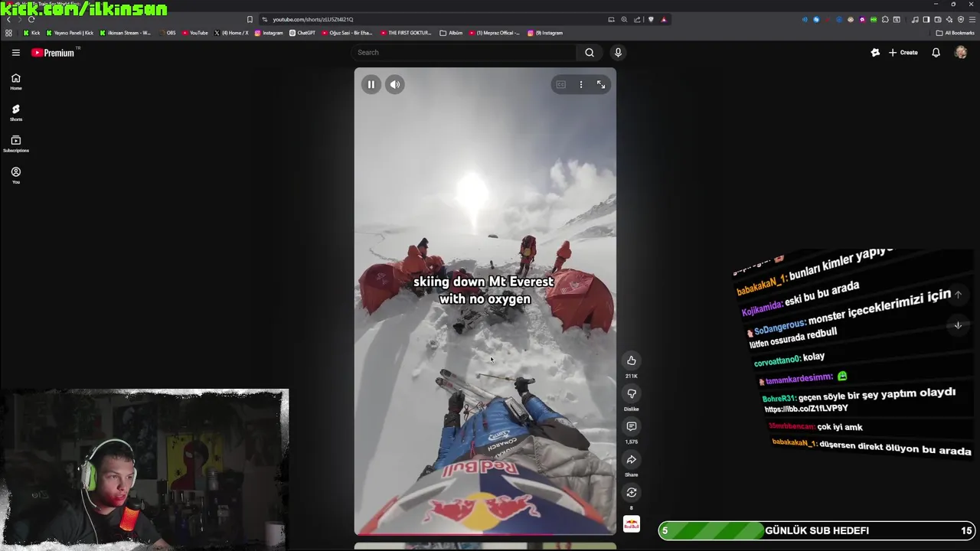Open the browser main hamburger menu

coord(972,19)
